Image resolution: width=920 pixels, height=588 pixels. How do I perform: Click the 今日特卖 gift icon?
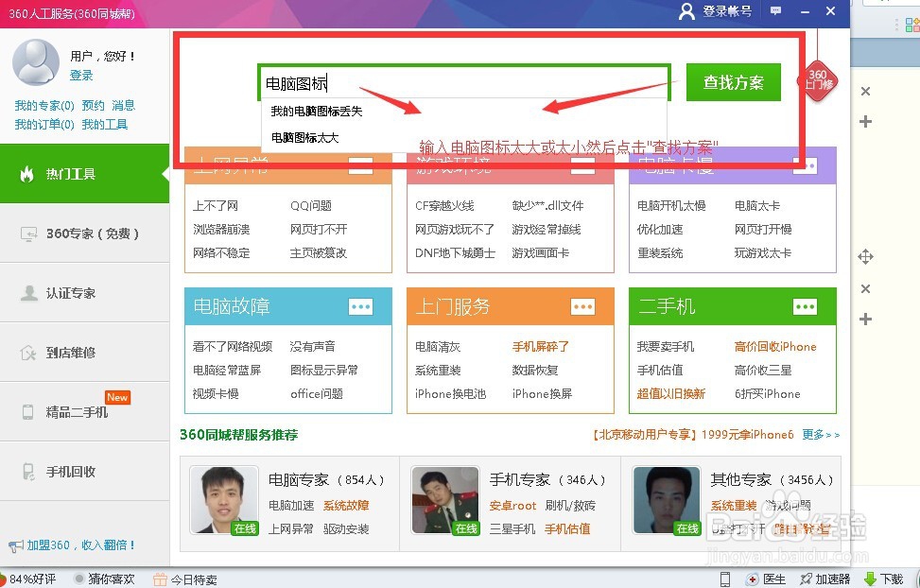coord(160,579)
